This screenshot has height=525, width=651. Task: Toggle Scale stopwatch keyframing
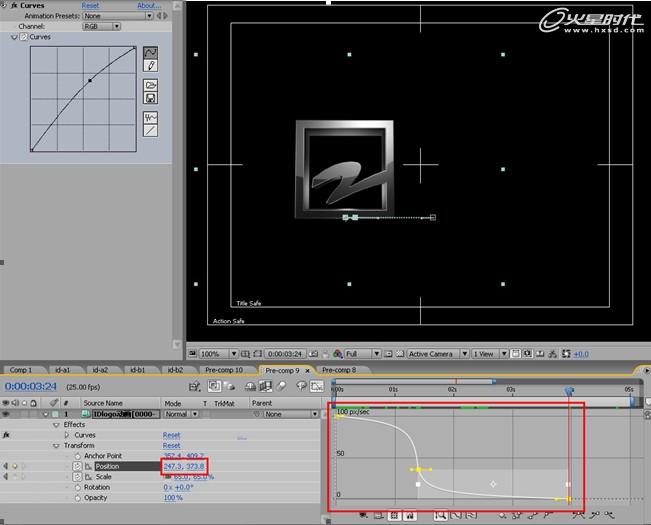click(x=77, y=477)
